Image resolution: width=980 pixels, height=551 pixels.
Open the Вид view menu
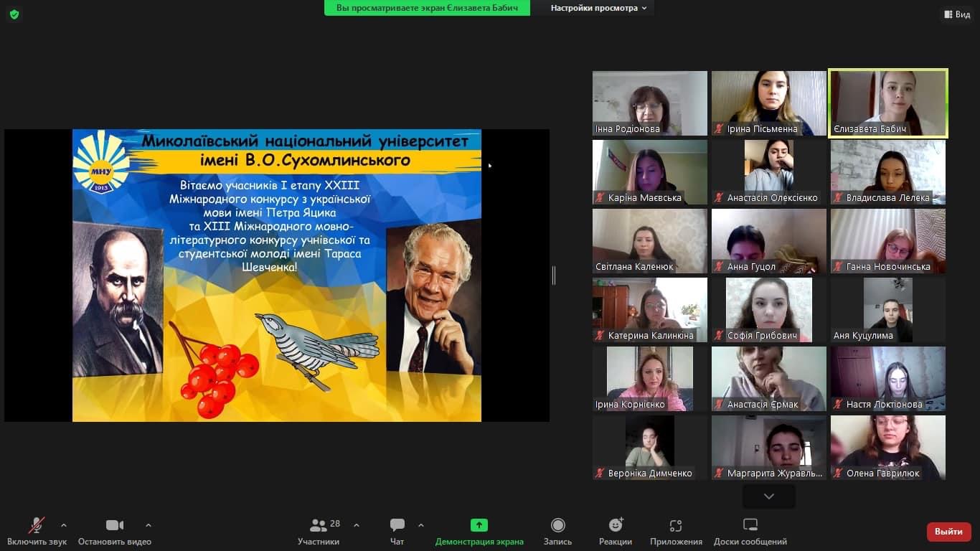pos(957,14)
